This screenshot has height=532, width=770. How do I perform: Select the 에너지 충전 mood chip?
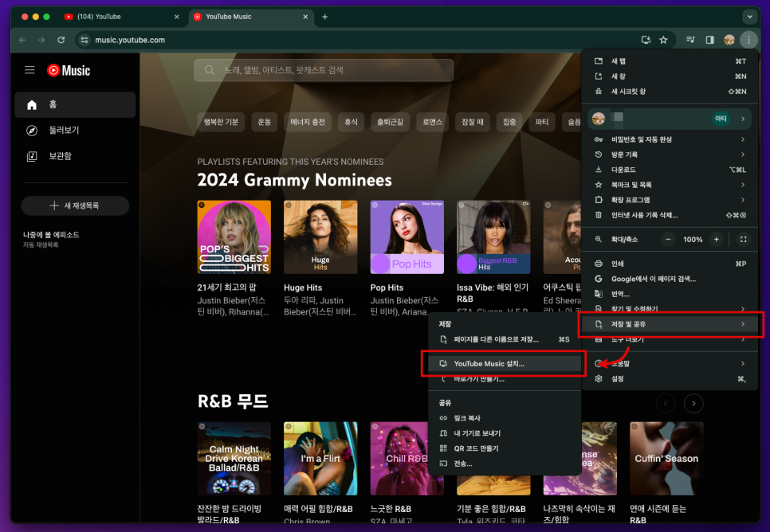tap(308, 122)
